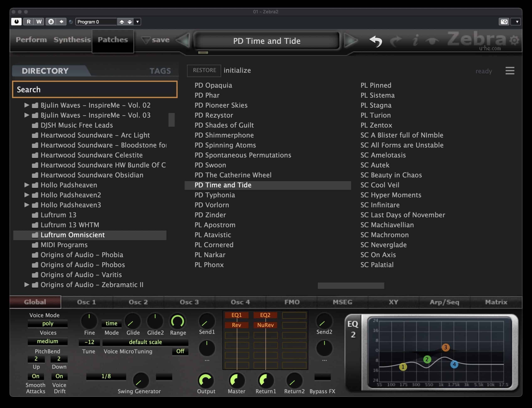Select patch PL Atavistic
This screenshot has height=408, width=532.
point(213,235)
